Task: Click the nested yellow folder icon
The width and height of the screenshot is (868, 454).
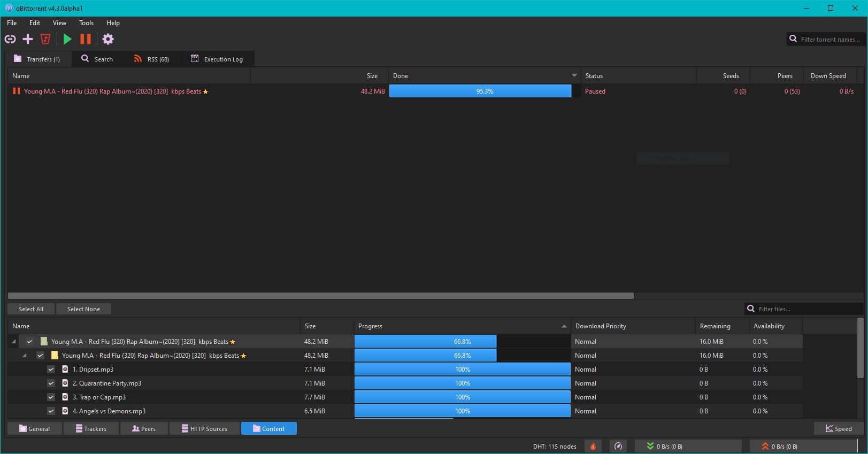Action: 55,355
